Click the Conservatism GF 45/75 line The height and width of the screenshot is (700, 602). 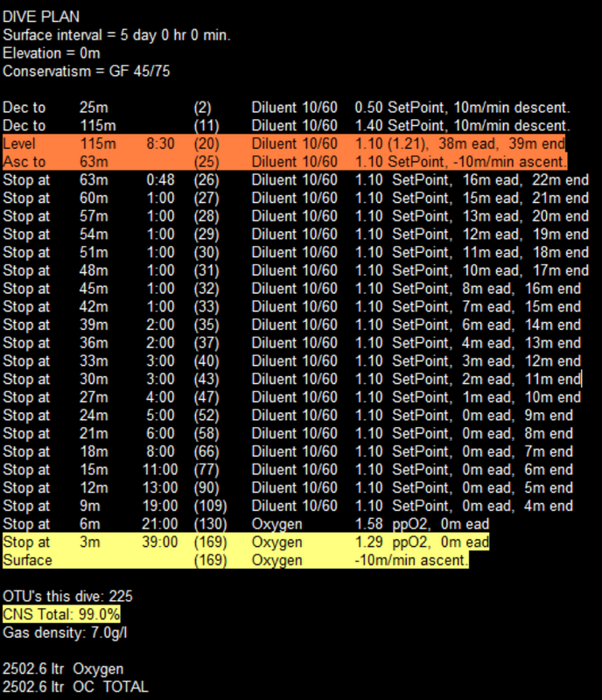86,71
